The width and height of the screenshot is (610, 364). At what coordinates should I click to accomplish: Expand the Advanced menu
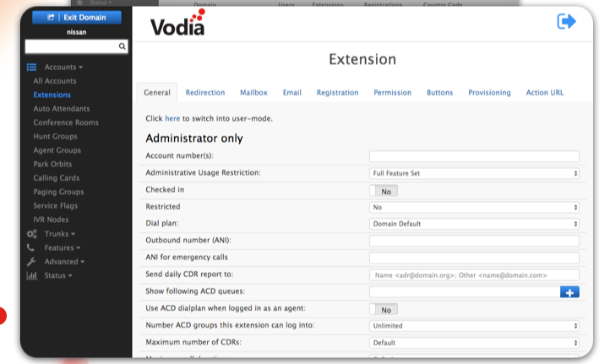[x=64, y=262]
